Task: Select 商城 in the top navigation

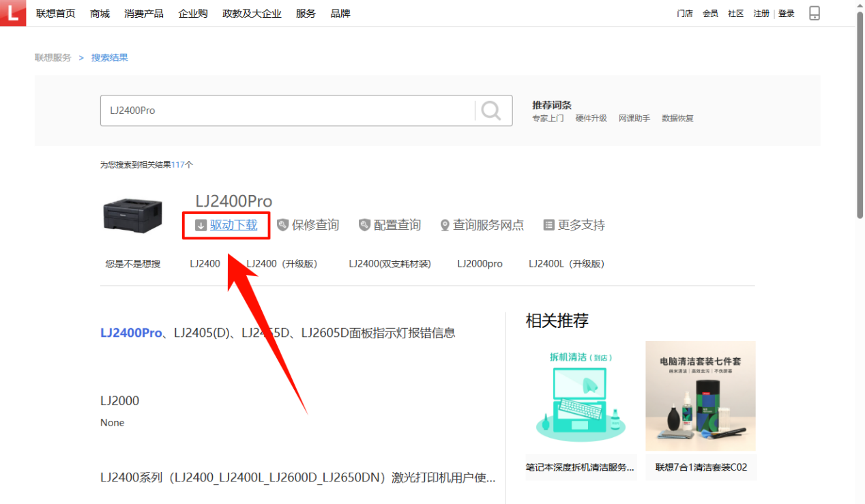Action: click(100, 12)
